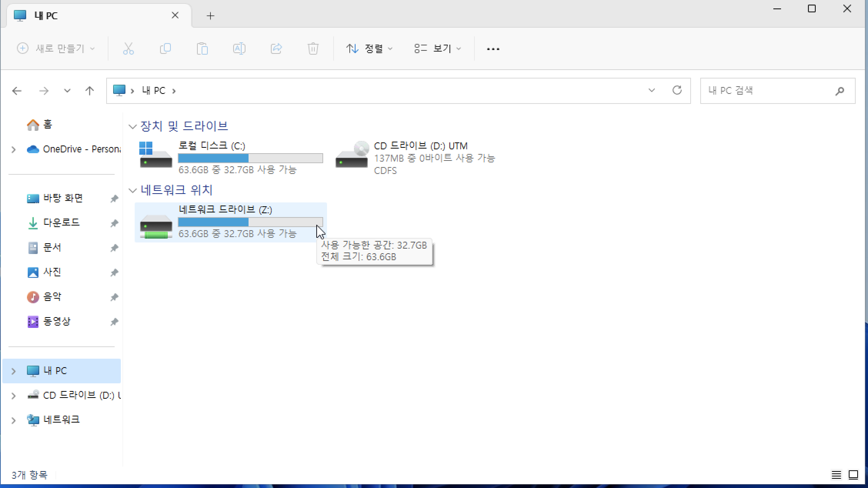This screenshot has width=868, height=488.
Task: Collapse the 네트워크 위치 section
Action: pos(133,191)
